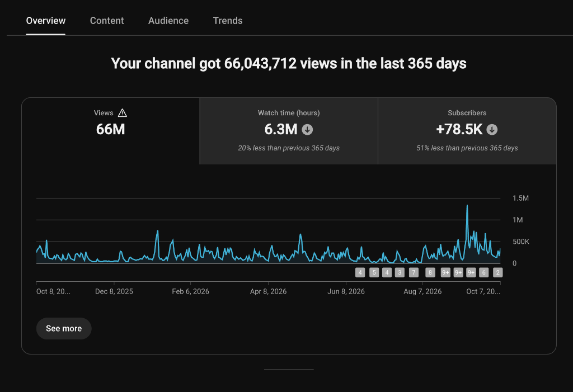Click the 1M axis label
The width and height of the screenshot is (573, 392).
pyautogui.click(x=518, y=220)
